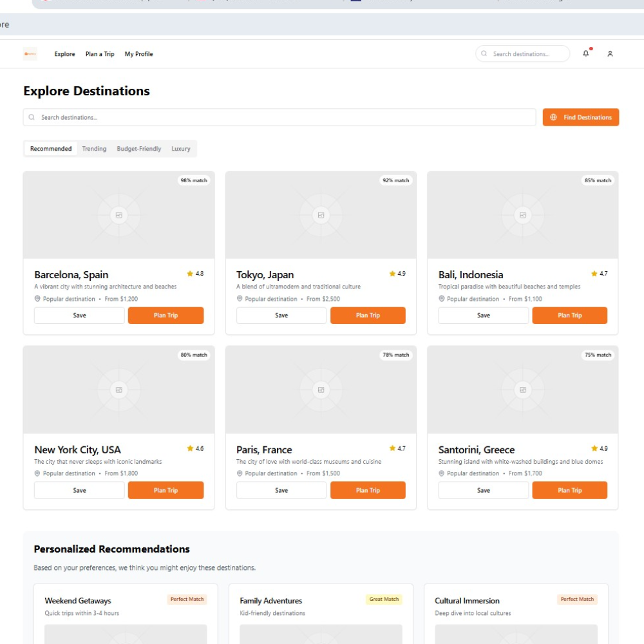Select the Budget-Friendly tab
Viewport: 644px width, 644px height.
point(139,149)
